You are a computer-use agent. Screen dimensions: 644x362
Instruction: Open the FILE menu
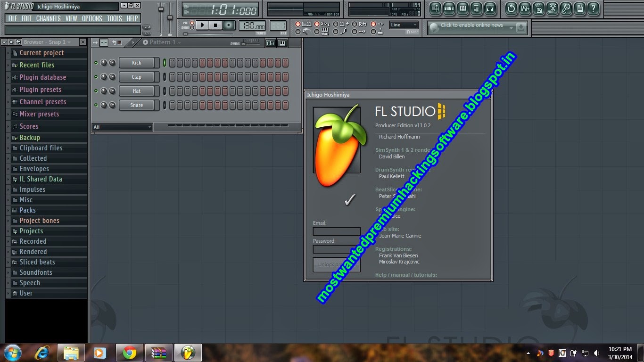click(13, 18)
